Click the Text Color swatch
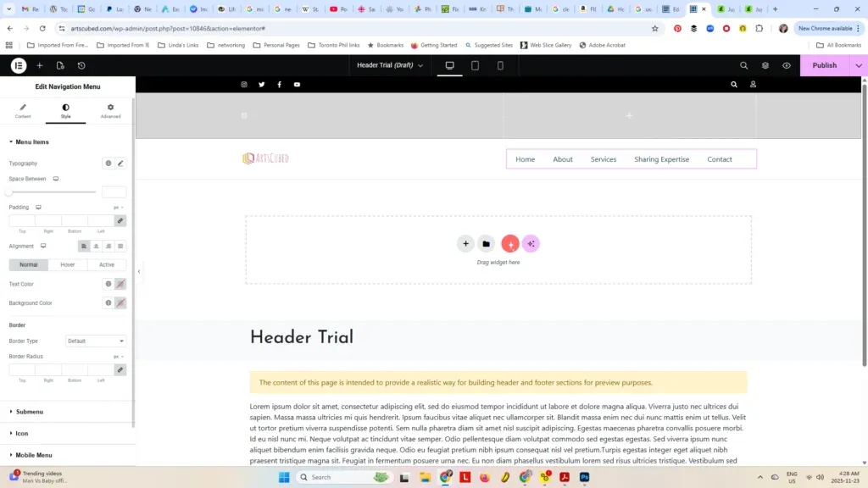 pyautogui.click(x=120, y=284)
